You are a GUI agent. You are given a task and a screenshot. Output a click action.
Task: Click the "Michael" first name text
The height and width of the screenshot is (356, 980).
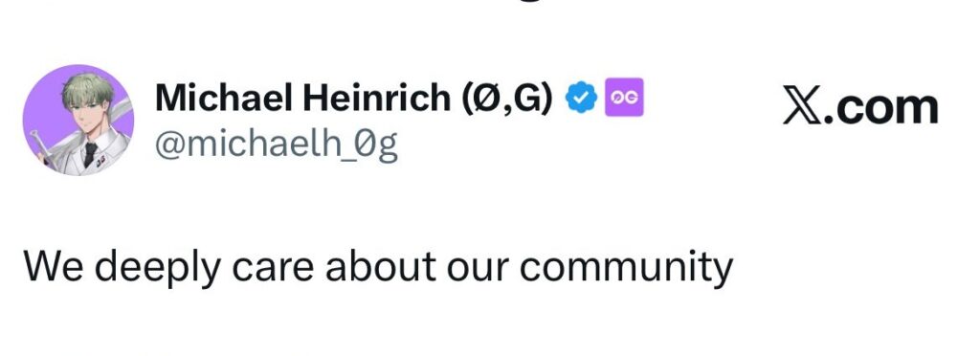pos(223,98)
